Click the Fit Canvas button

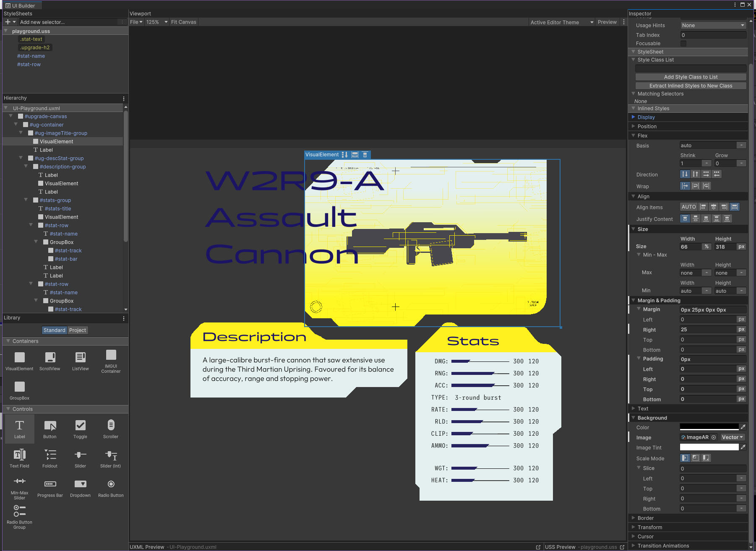(184, 22)
